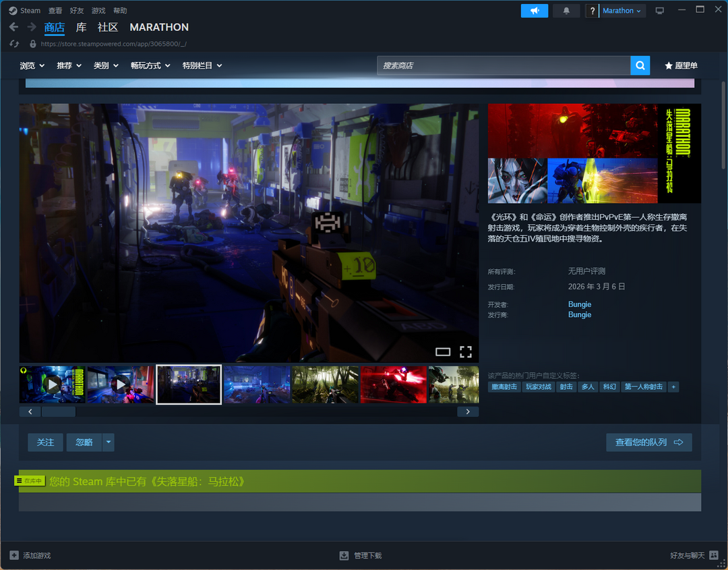Open Big Picture mode monitor icon

659,11
